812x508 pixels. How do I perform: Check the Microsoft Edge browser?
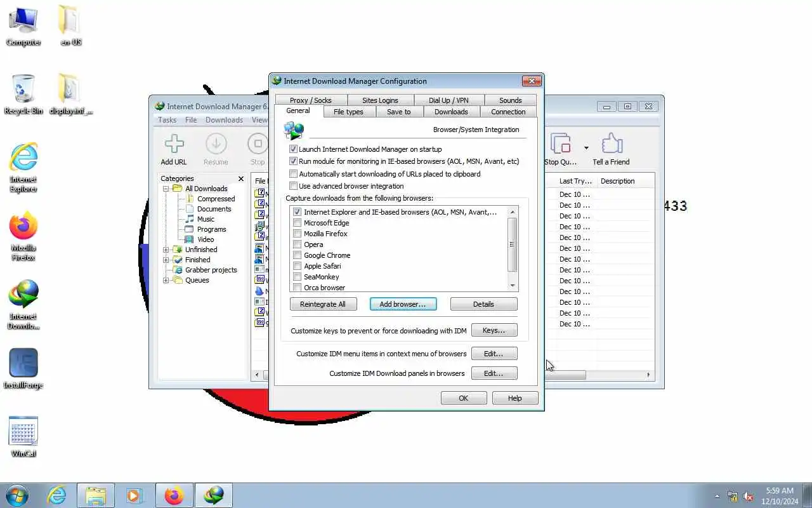click(x=297, y=223)
